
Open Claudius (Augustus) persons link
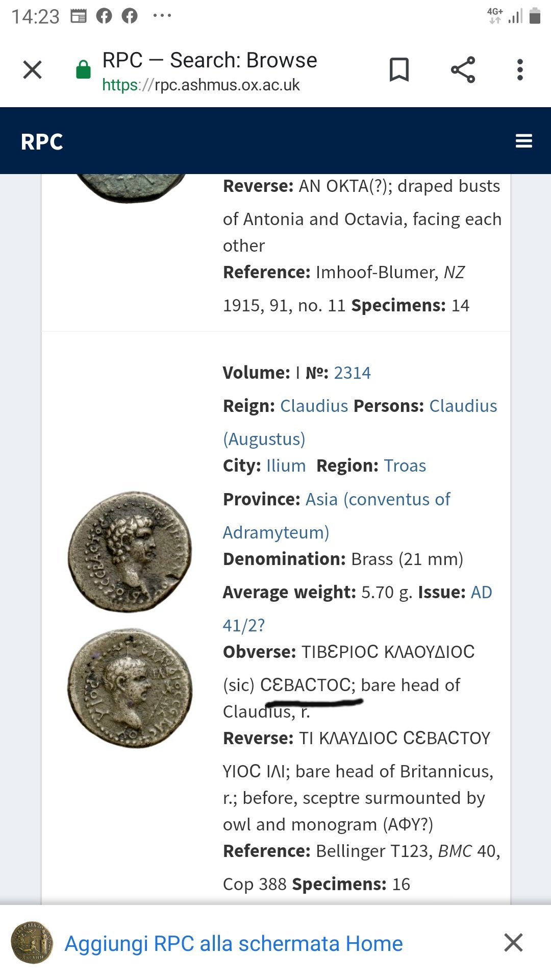(x=360, y=423)
